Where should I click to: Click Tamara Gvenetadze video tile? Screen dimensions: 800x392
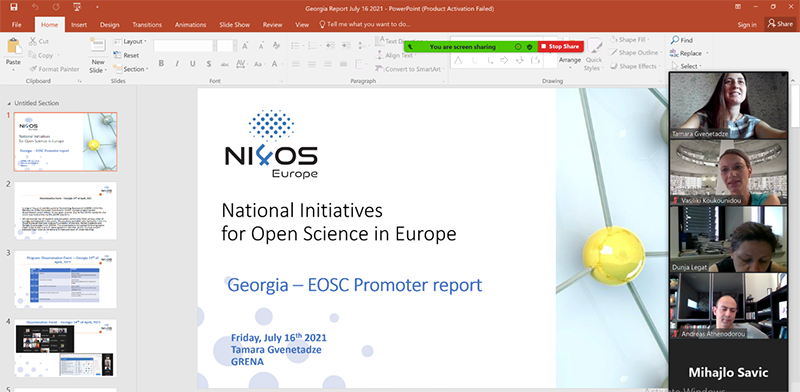[729, 106]
